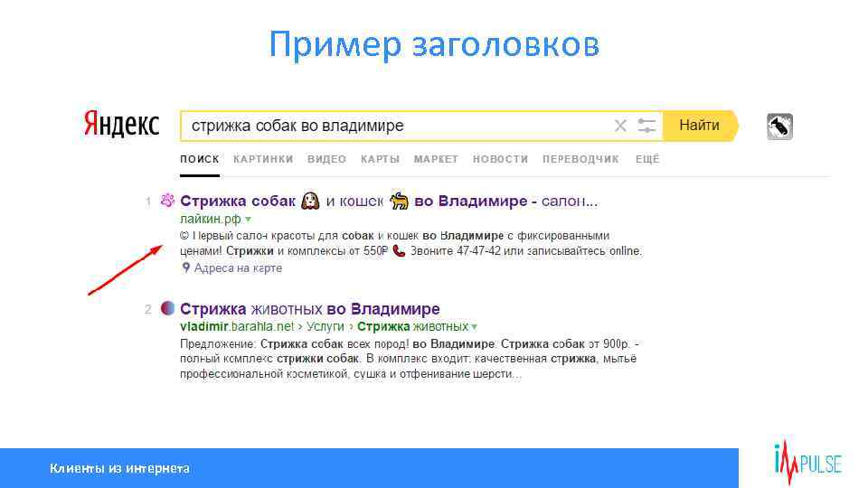Viewport: 868px width, 488px height.
Task: Click the tag extension icon beside Найти
Action: coord(779,127)
